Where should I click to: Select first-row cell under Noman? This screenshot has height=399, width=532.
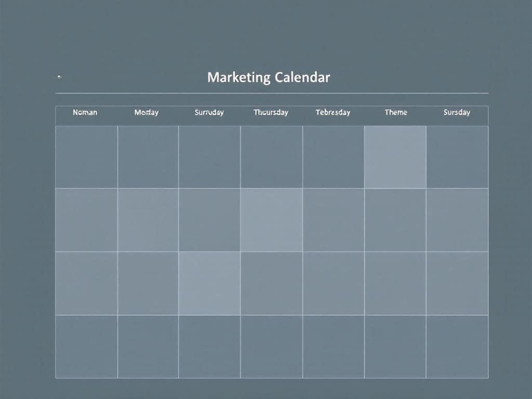coord(86,157)
